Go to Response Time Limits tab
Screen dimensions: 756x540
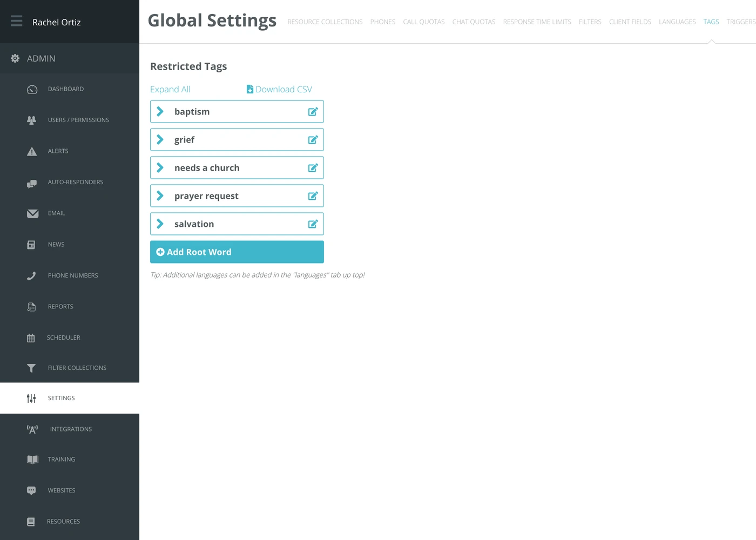[x=537, y=22]
